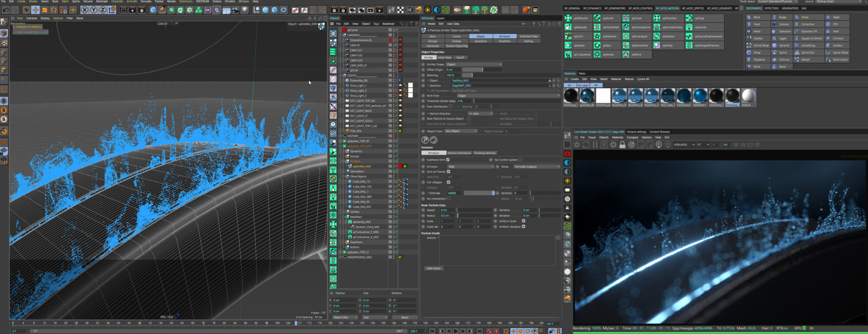Open the Object Chain dropdown
Image resolution: width=868 pixels, height=334 pixels.
coord(461,131)
